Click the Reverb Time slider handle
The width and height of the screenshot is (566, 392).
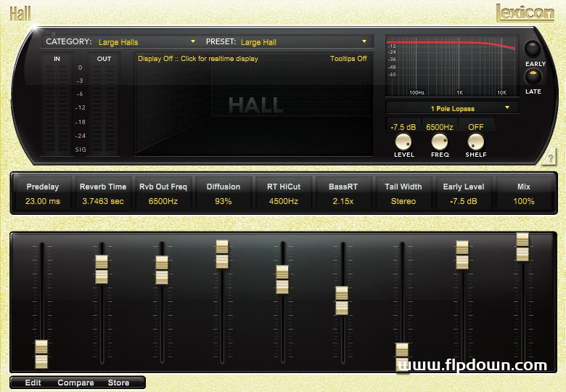pos(102,269)
